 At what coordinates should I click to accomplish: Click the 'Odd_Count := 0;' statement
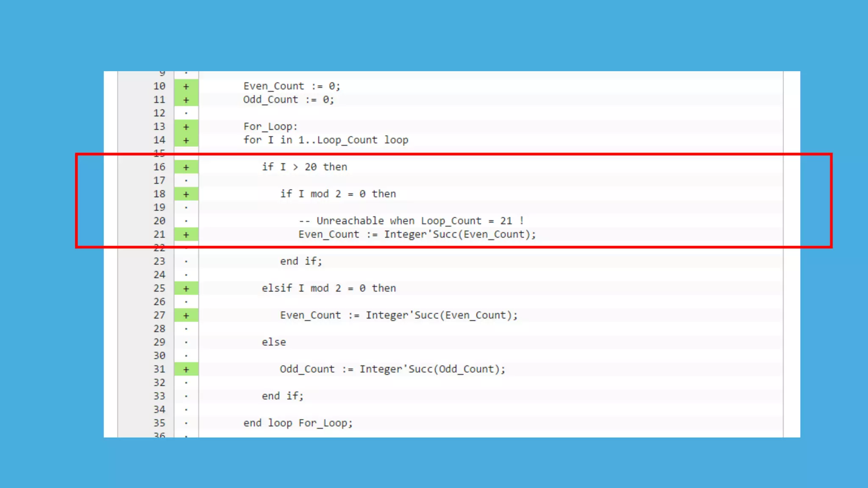289,100
